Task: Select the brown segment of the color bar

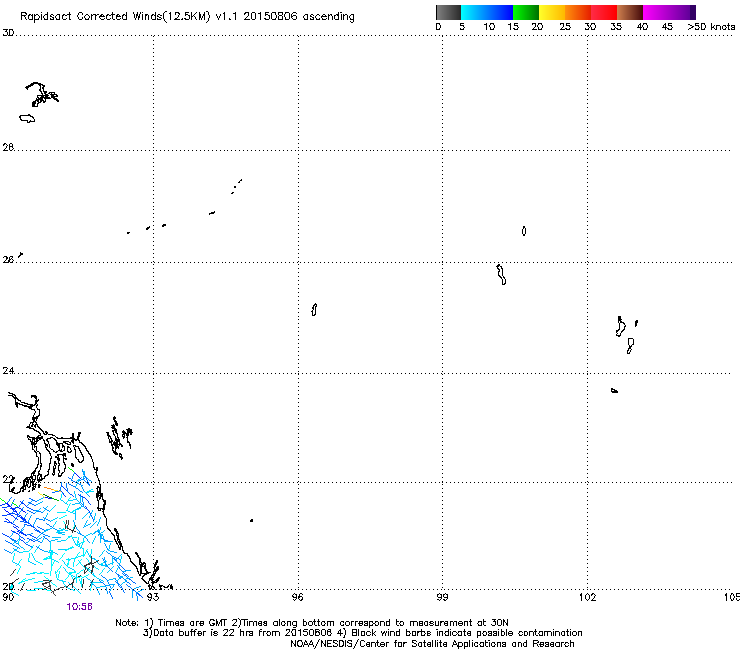Action: [x=630, y=12]
